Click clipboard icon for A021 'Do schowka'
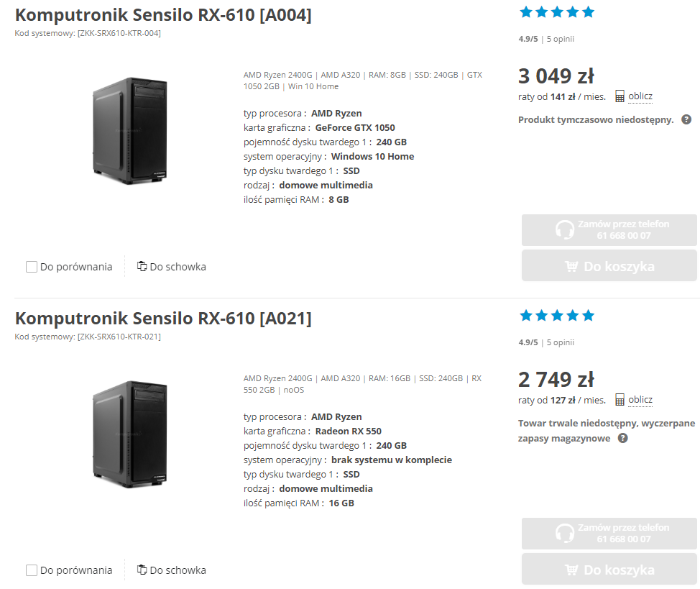Image resolution: width=700 pixels, height=589 pixels. [x=142, y=570]
